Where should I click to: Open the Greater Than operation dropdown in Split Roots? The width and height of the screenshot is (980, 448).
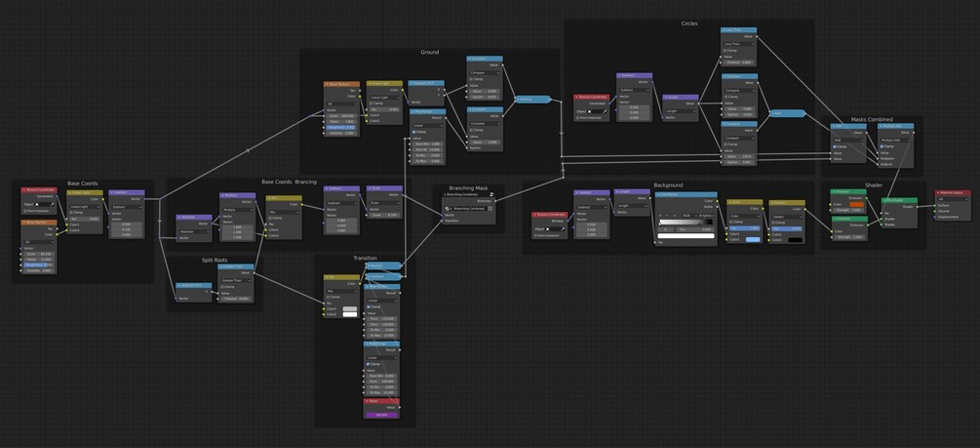coord(236,280)
